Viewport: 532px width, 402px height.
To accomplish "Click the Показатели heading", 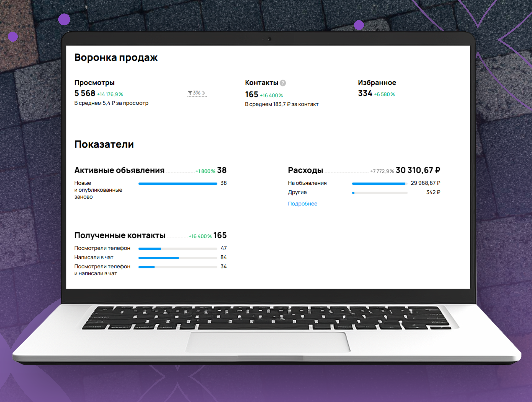I will (104, 144).
